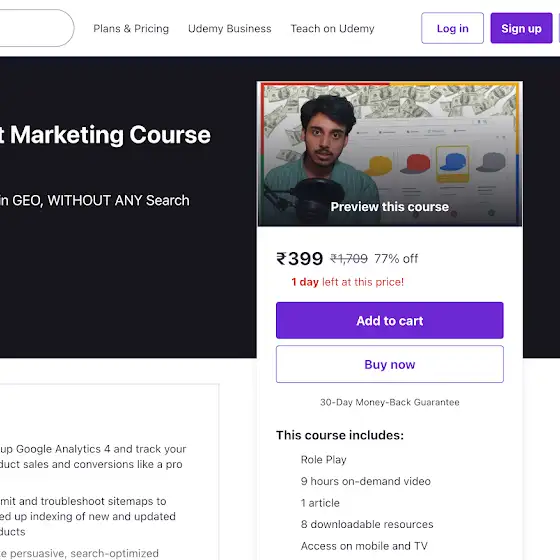Click the Log in button

[x=452, y=28]
